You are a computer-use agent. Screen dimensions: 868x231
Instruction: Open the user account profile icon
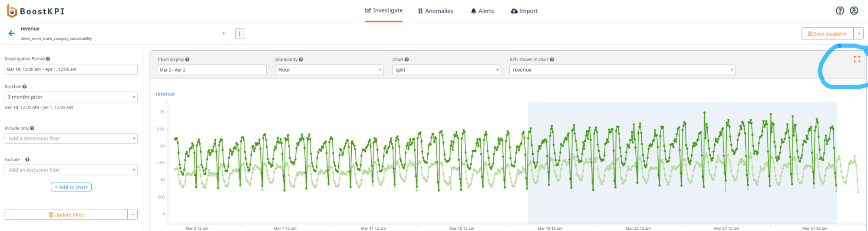click(854, 11)
